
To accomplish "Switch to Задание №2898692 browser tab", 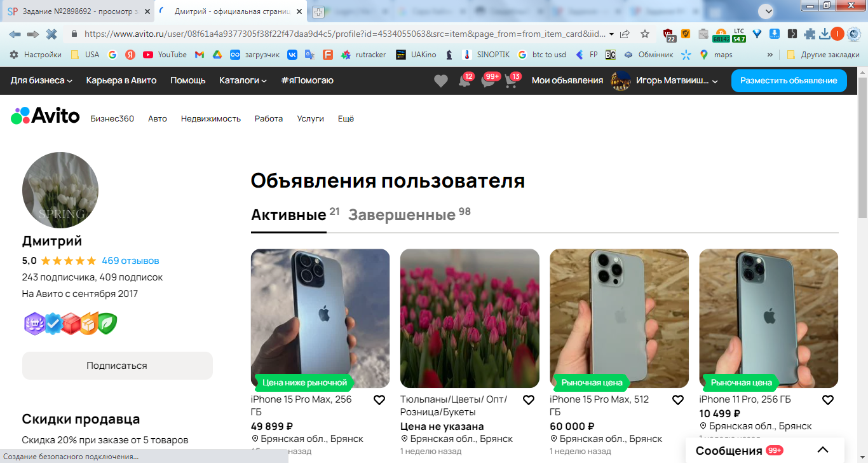I will pos(77,11).
